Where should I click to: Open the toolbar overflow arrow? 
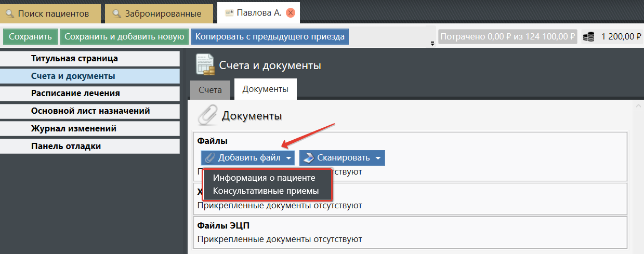tap(432, 44)
